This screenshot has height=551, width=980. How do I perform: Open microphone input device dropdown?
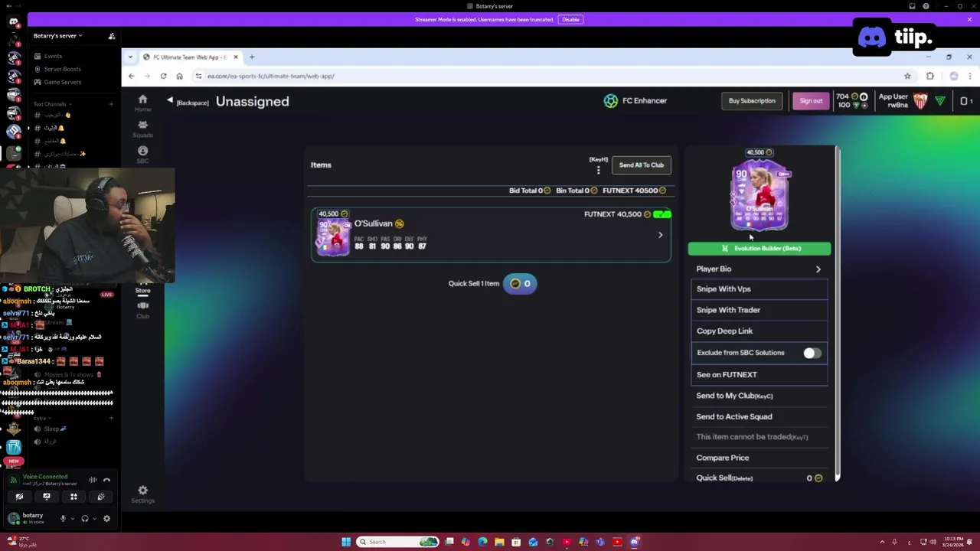coord(73,518)
